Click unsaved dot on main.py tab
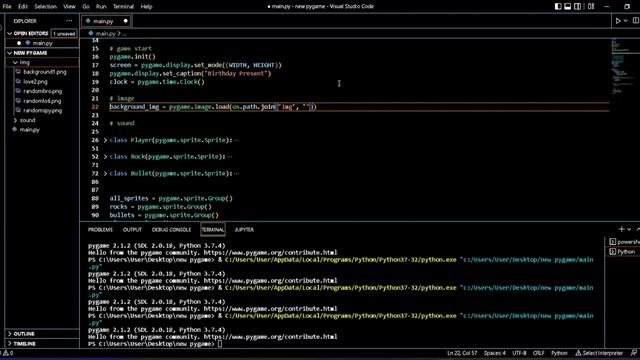This screenshot has height=360, width=640. [x=125, y=21]
